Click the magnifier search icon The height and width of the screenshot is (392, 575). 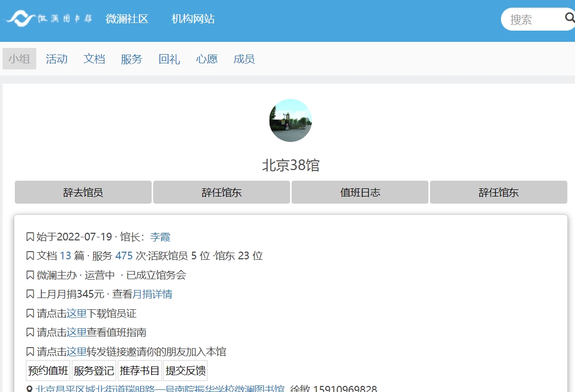(569, 18)
